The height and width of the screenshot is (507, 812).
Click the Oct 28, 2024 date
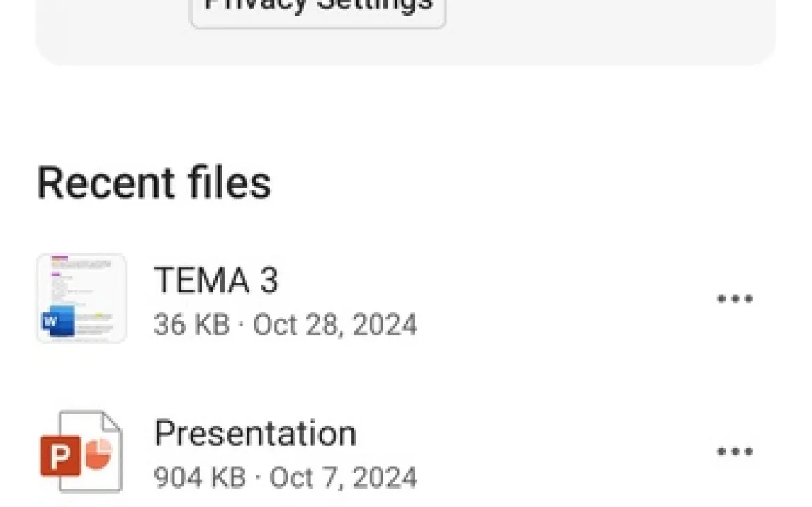click(x=335, y=325)
